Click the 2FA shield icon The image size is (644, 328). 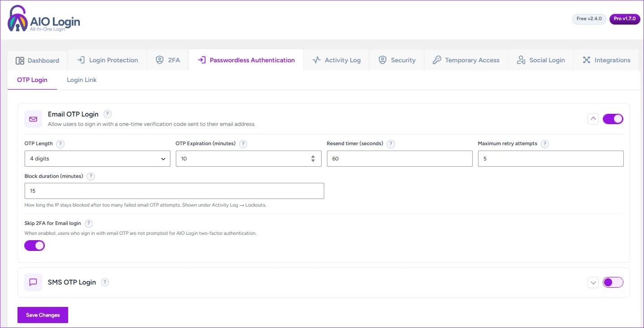pos(160,60)
